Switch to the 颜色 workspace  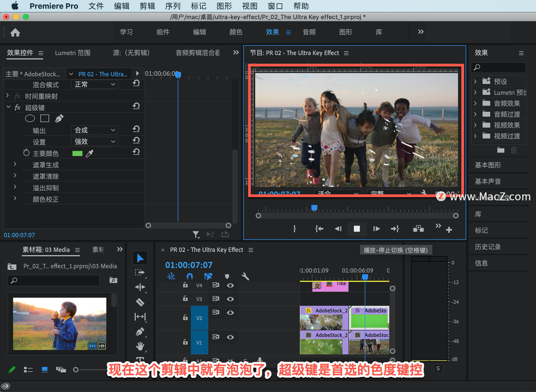pyautogui.click(x=236, y=32)
